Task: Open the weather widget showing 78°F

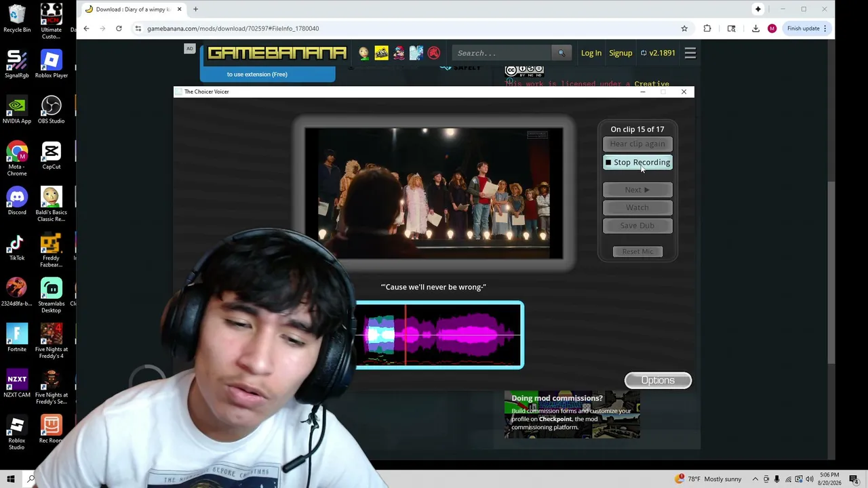Action: pos(709,479)
